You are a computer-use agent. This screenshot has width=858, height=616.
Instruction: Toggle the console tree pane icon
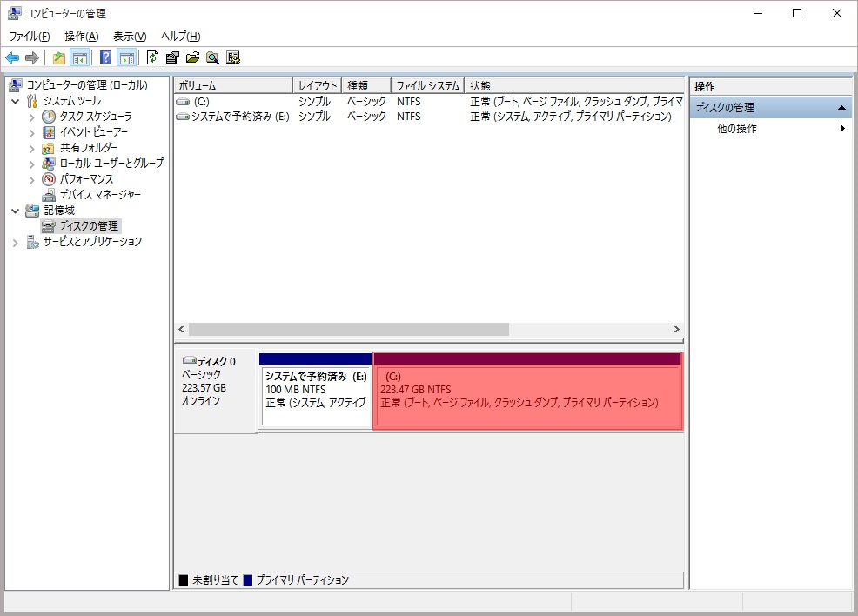tap(80, 57)
